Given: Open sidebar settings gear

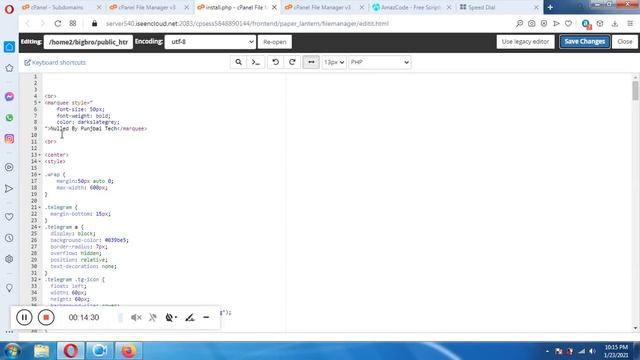Looking at the screenshot, I should pyautogui.click(x=9, y=259).
